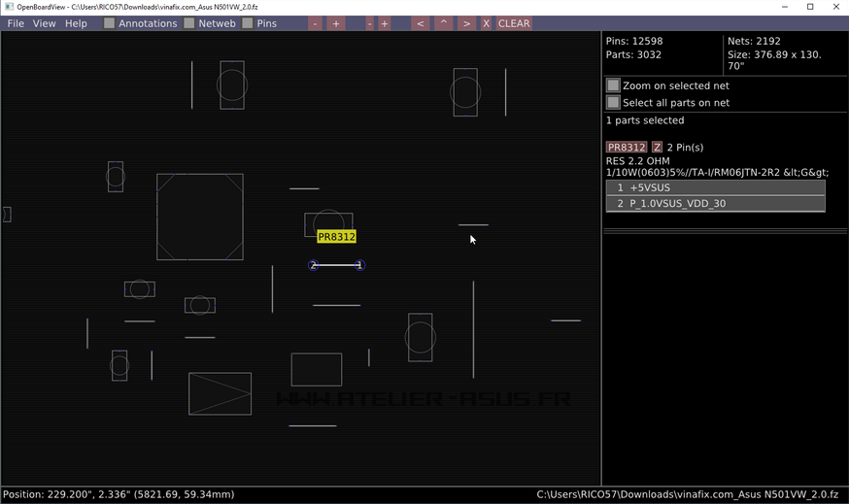849x504 pixels.
Task: Check Zoom on selected net
Action: (613, 85)
